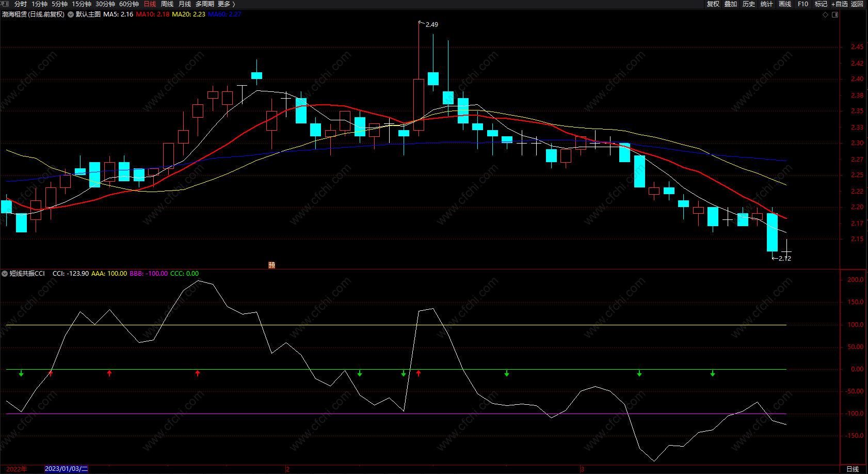The image size is (868, 474).
Task: Activate the 画线 drawing tools
Action: (x=785, y=4)
